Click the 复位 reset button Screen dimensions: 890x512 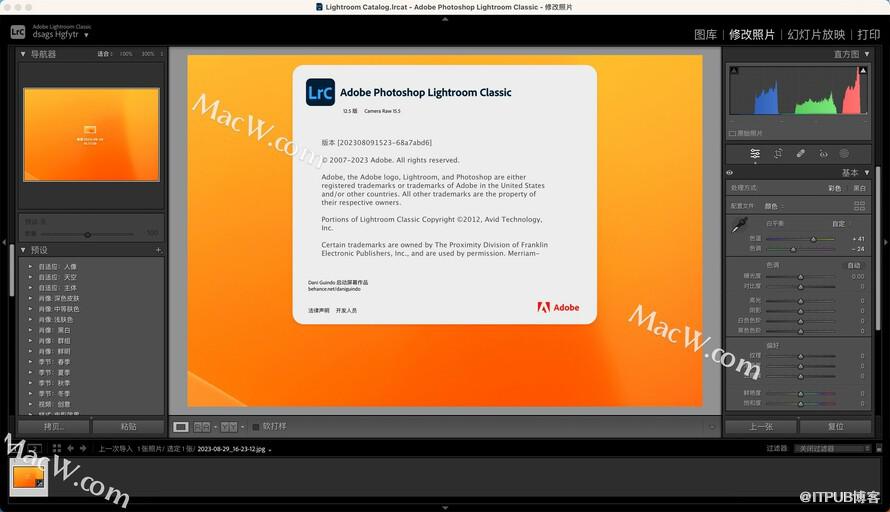(x=836, y=427)
